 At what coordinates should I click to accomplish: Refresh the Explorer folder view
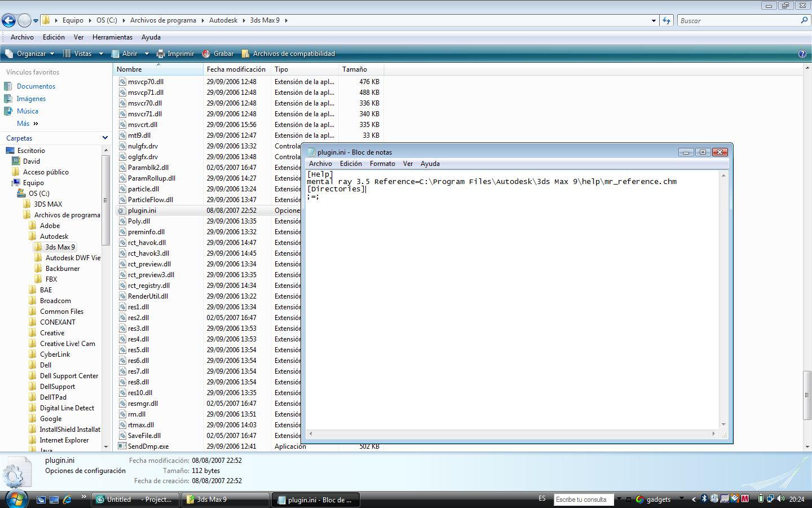click(667, 20)
